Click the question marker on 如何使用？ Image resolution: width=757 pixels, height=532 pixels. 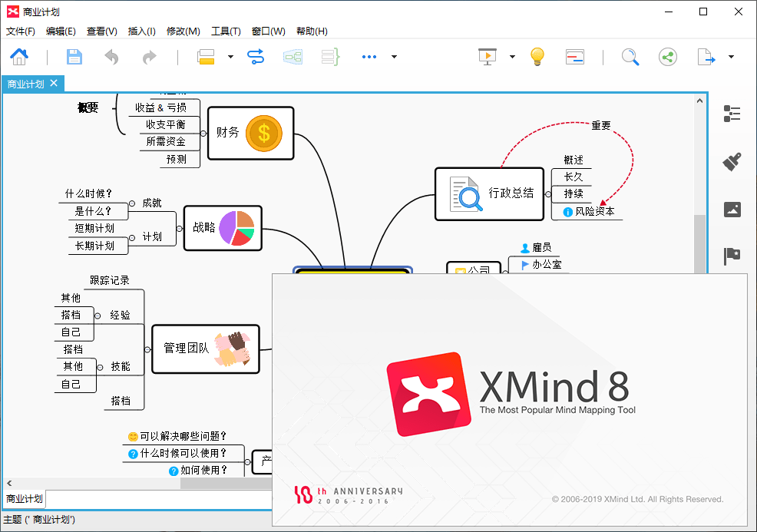click(174, 471)
